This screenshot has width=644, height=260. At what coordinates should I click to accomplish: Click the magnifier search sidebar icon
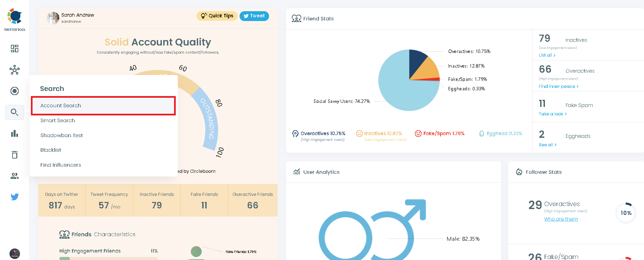click(15, 112)
